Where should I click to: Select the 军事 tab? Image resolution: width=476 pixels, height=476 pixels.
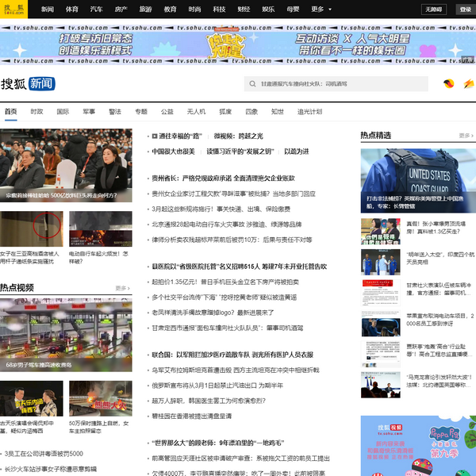click(x=89, y=112)
